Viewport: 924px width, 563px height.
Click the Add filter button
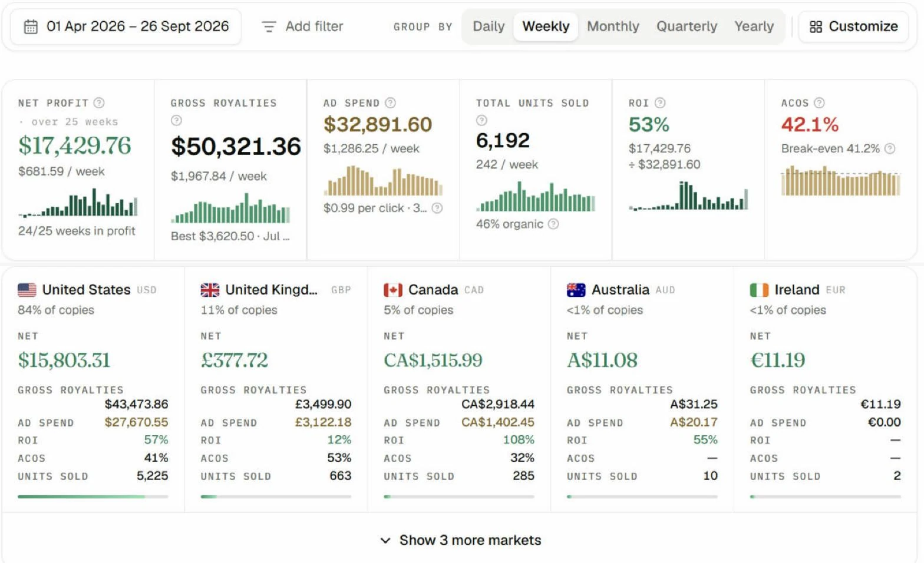(302, 27)
